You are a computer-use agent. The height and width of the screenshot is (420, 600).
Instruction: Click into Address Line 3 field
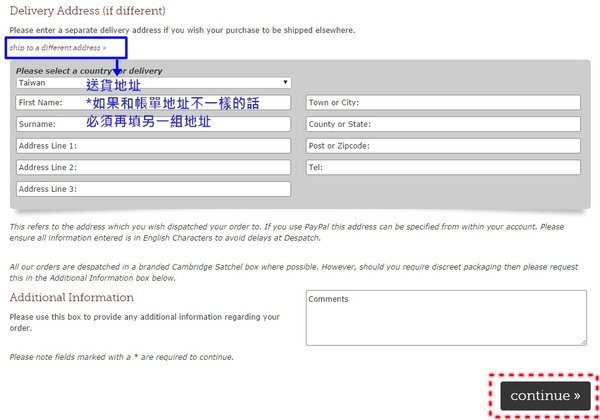pyautogui.click(x=153, y=189)
